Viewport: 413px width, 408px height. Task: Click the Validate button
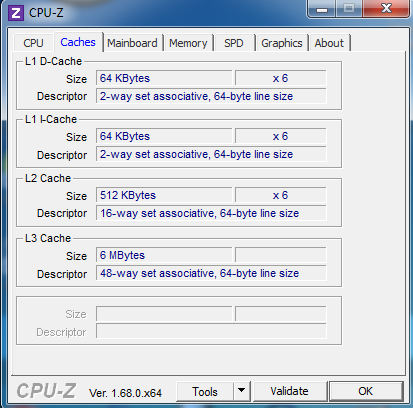(x=289, y=391)
